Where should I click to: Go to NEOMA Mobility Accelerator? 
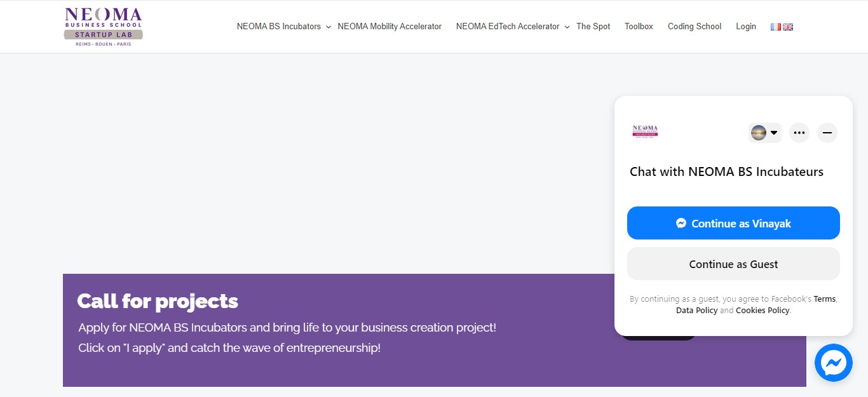tap(390, 27)
